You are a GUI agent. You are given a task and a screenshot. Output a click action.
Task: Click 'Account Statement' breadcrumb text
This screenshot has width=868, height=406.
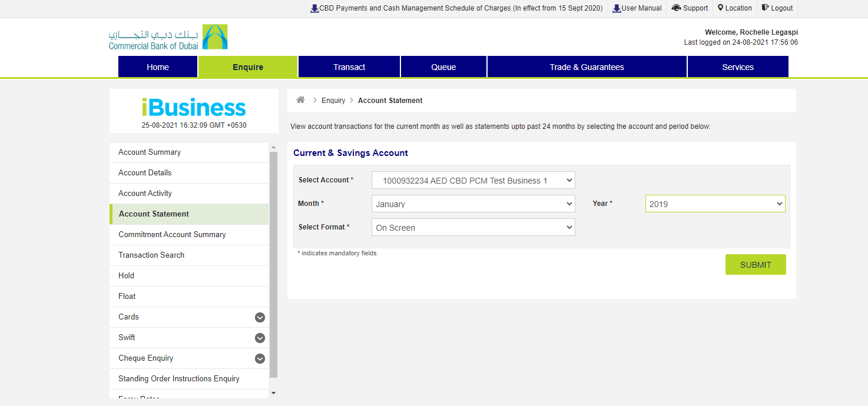coord(390,101)
